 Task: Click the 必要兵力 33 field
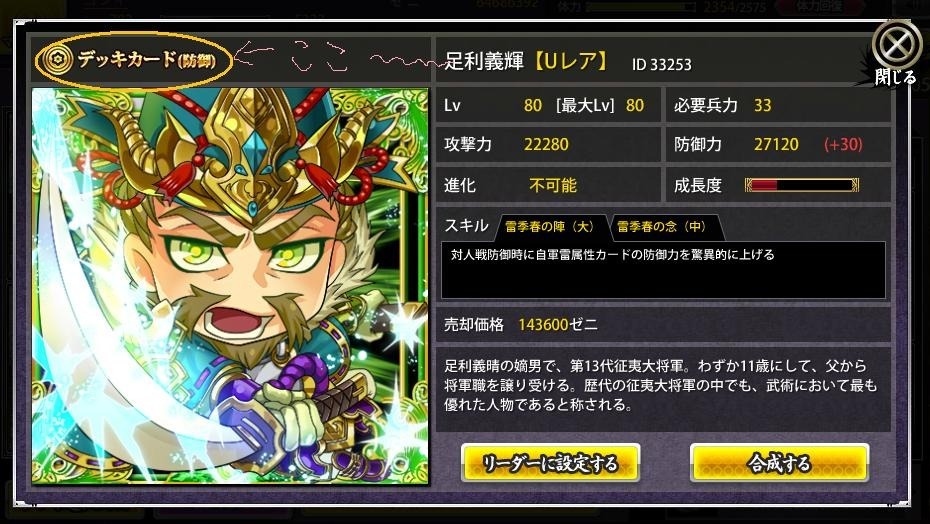pos(778,106)
